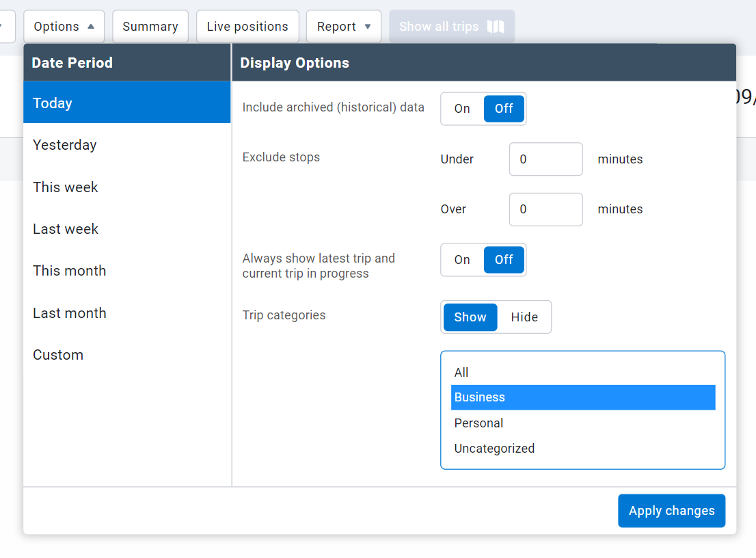Enable Always show latest trip in progress
The image size is (756, 558).
pos(461,260)
